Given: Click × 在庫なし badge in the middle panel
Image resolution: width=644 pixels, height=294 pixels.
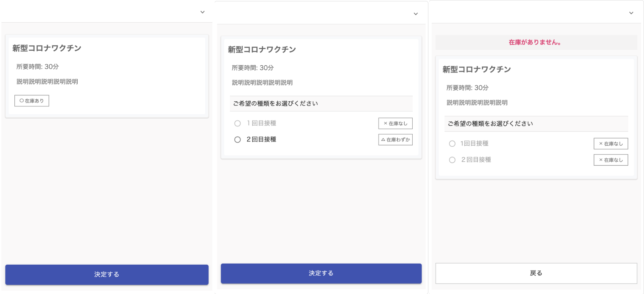Looking at the screenshot, I should pyautogui.click(x=395, y=123).
